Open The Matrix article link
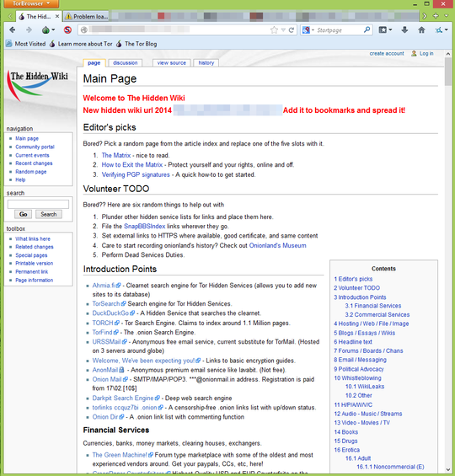455x476 pixels. click(x=116, y=155)
